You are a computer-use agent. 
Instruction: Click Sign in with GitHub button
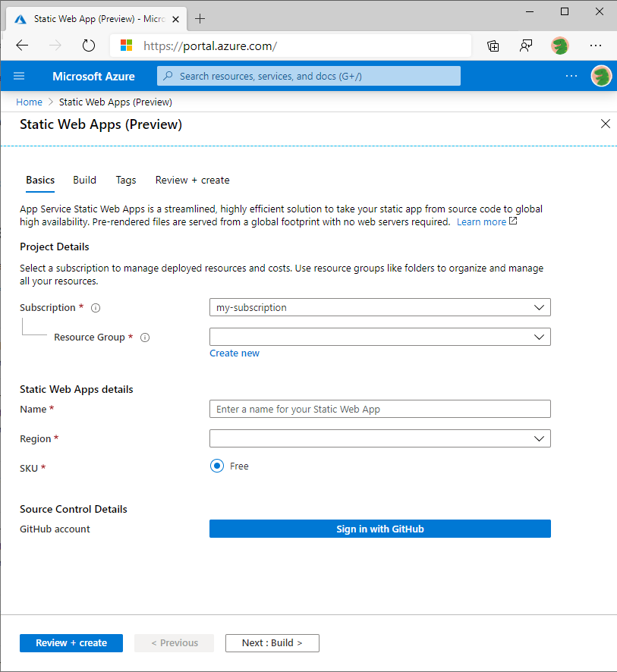(x=380, y=529)
